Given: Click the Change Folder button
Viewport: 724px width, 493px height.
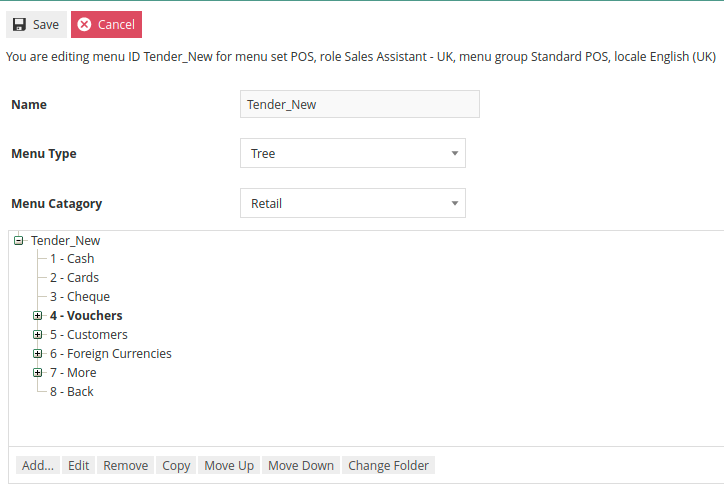Looking at the screenshot, I should click(388, 465).
